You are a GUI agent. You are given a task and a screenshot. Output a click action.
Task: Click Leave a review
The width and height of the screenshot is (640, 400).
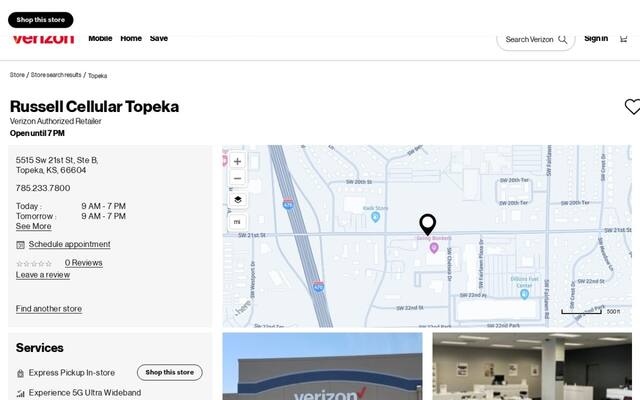tap(43, 275)
